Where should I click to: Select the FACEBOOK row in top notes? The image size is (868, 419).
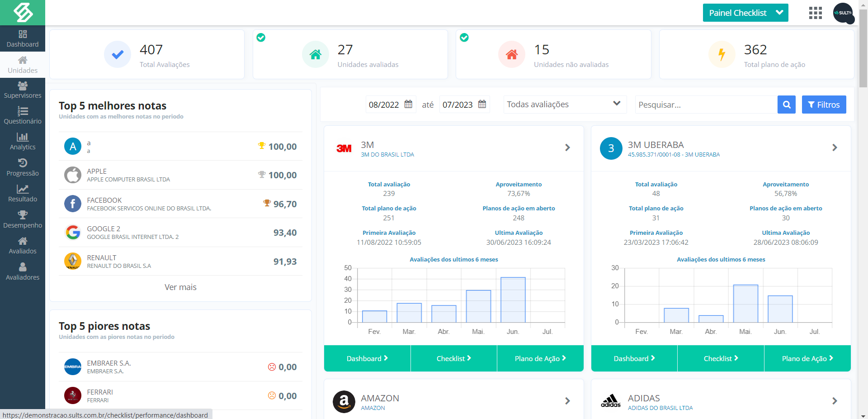click(x=180, y=204)
